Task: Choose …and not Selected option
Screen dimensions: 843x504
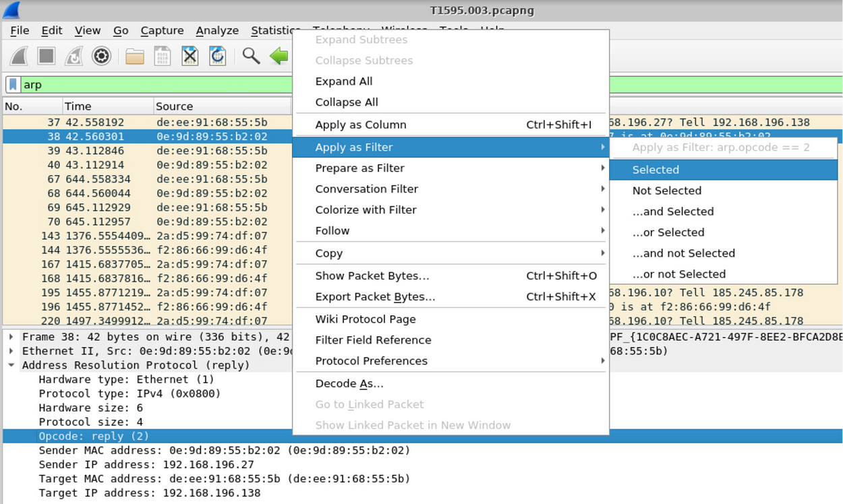Action: (x=723, y=253)
